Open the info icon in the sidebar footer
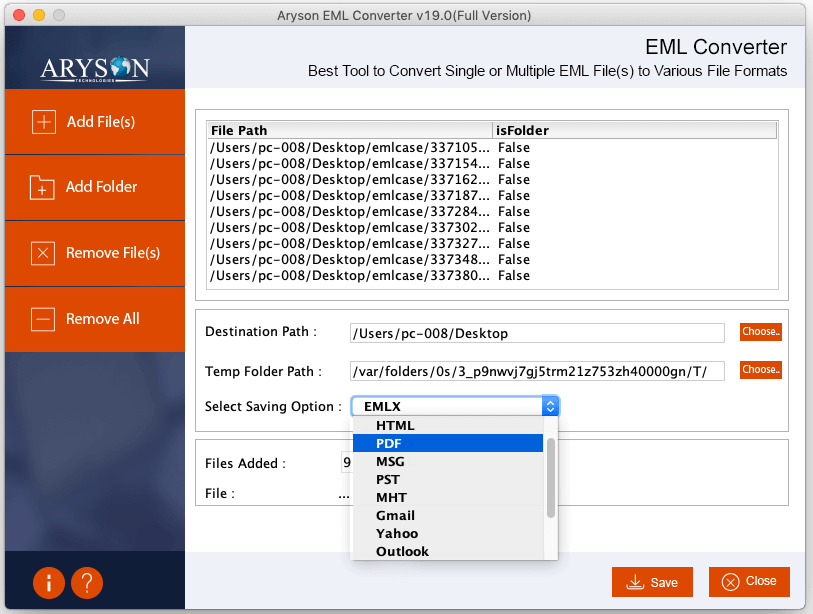813x614 pixels. pos(49,583)
